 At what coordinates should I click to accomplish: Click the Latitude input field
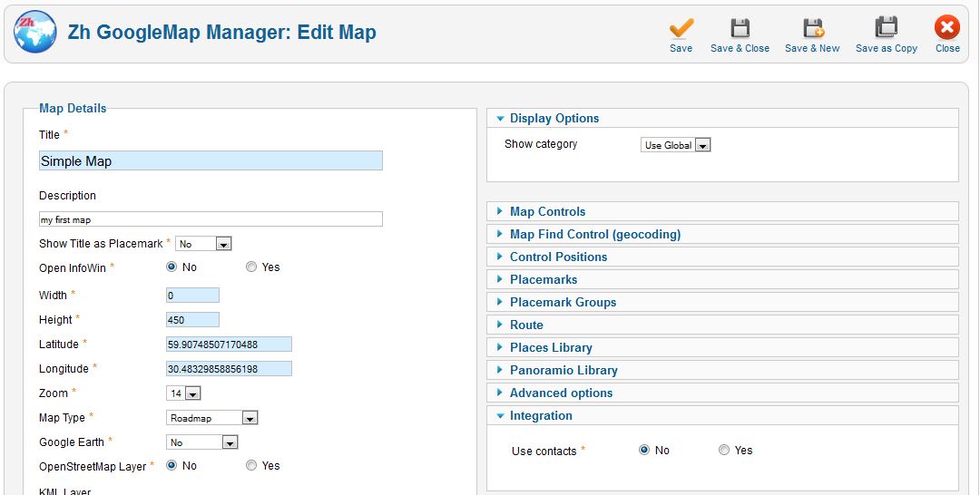tap(229, 345)
